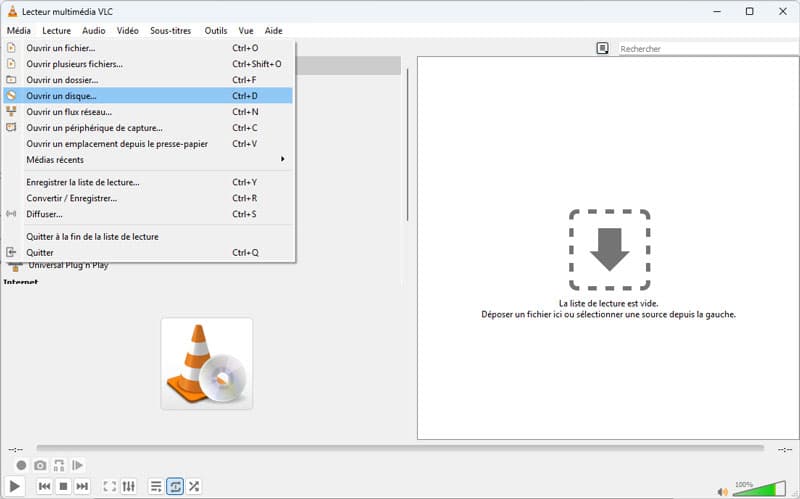
Task: Click frame by frame button
Action: click(78, 465)
